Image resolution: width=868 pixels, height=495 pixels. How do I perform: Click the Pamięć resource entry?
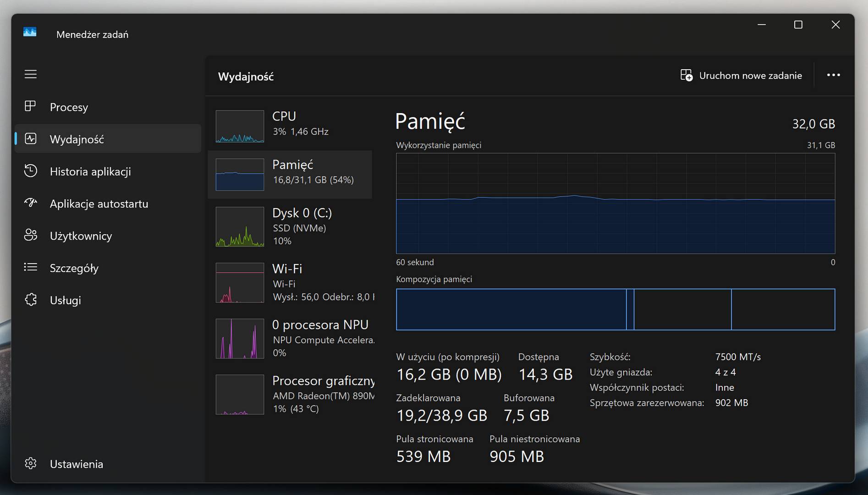pyautogui.click(x=293, y=174)
